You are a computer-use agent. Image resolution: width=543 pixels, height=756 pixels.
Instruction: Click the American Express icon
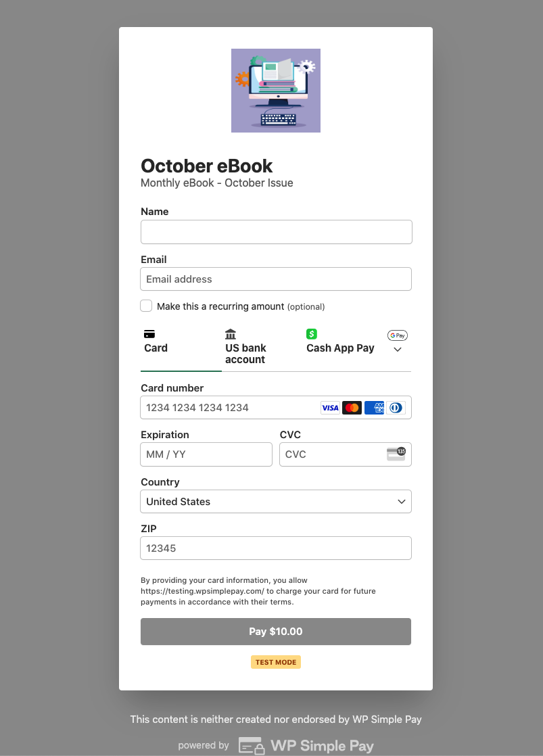coord(374,408)
